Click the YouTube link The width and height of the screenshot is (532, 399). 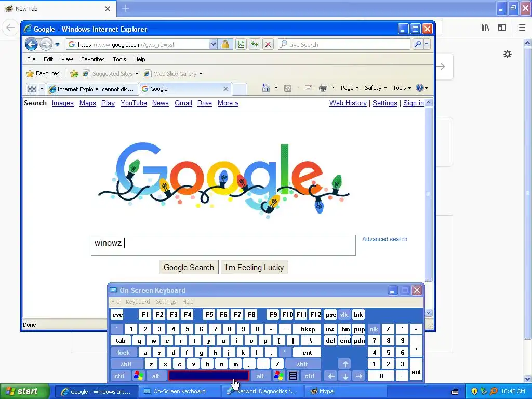(x=134, y=103)
